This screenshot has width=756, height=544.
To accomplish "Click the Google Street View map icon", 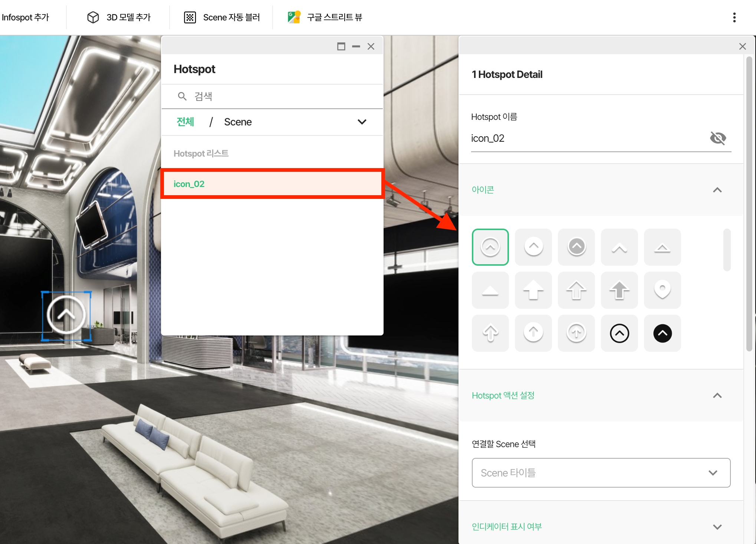I will click(294, 17).
